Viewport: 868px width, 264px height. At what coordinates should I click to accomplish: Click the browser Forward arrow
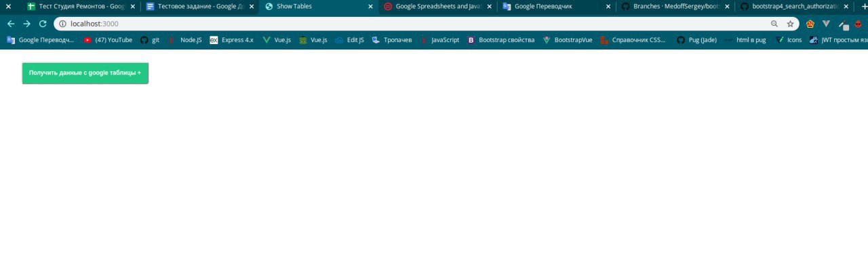[x=26, y=24]
